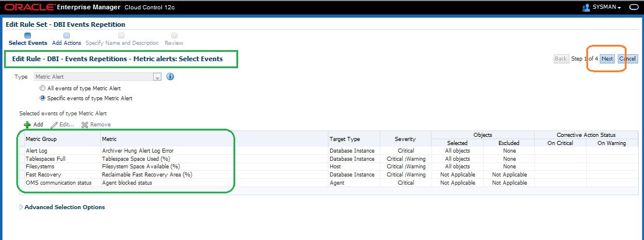Click Archiver Hung Alert Log Error cell
Image resolution: width=644 pixels, height=240 pixels.
[137, 151]
